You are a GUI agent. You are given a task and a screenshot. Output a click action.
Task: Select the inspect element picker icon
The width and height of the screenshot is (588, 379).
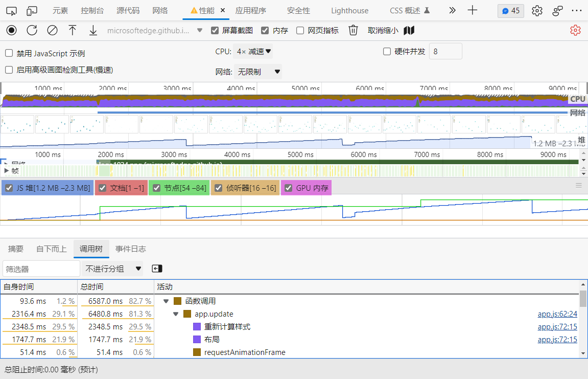click(12, 11)
